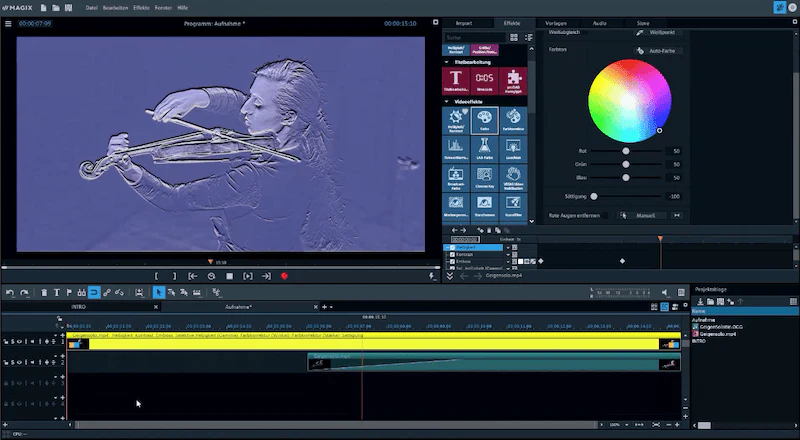
Task: Click the Weißpunkt button
Action: click(x=658, y=32)
